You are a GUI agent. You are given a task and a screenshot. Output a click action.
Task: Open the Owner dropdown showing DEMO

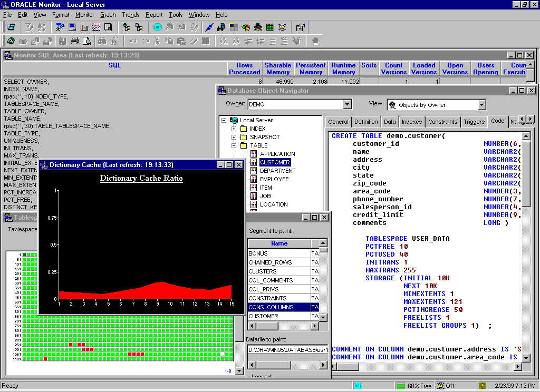point(347,104)
